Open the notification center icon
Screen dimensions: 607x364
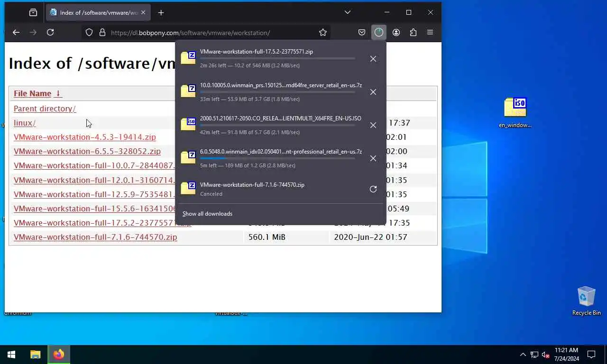591,355
